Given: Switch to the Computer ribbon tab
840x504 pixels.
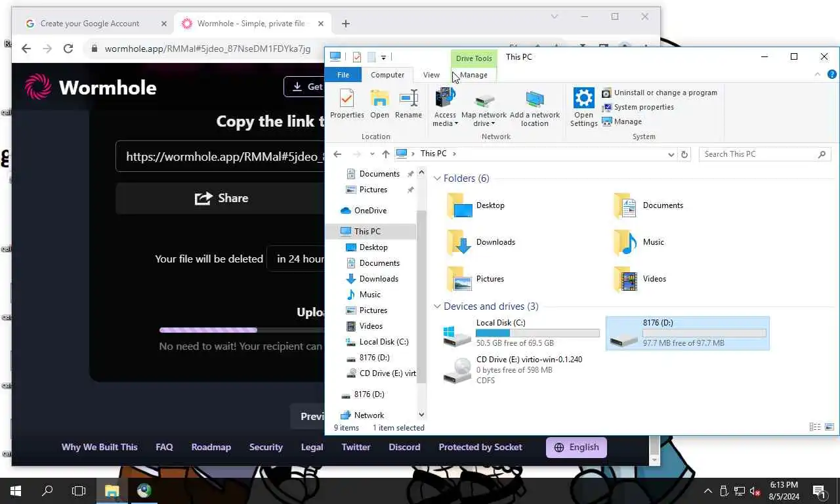Looking at the screenshot, I should pyautogui.click(x=387, y=75).
